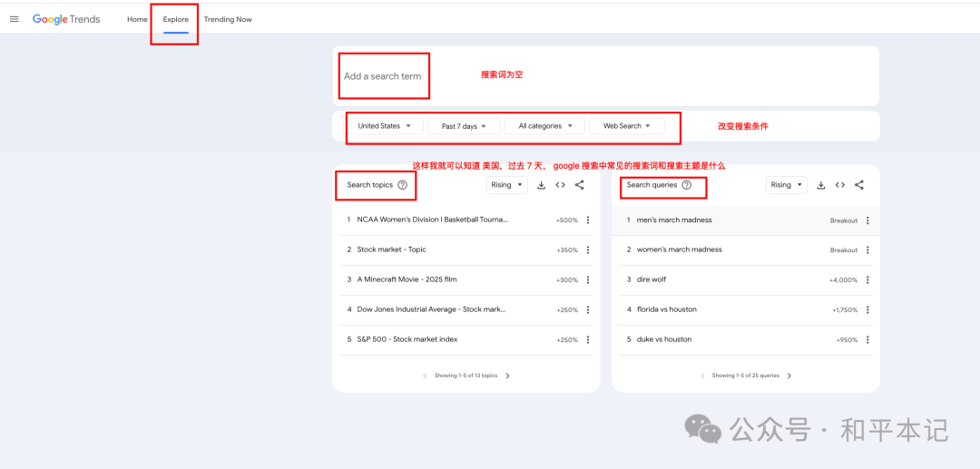Download Search queries data as CSV
The image size is (980, 469).
tap(821, 185)
